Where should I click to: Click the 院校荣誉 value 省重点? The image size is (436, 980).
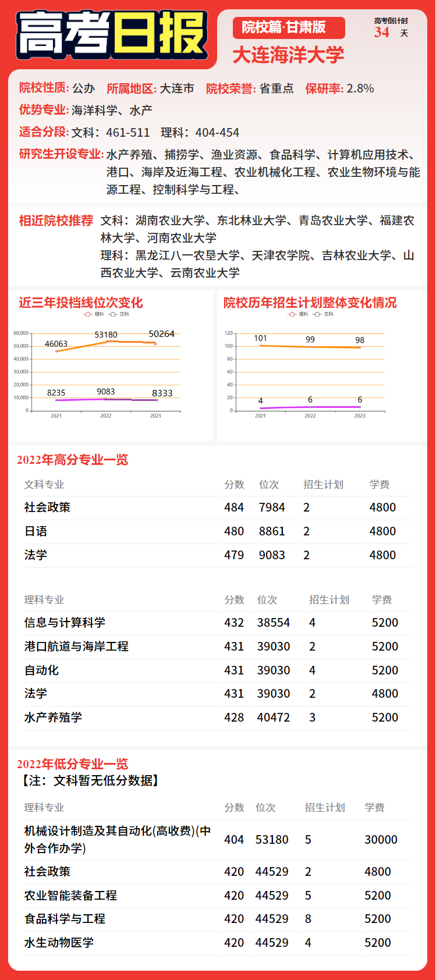point(276,88)
